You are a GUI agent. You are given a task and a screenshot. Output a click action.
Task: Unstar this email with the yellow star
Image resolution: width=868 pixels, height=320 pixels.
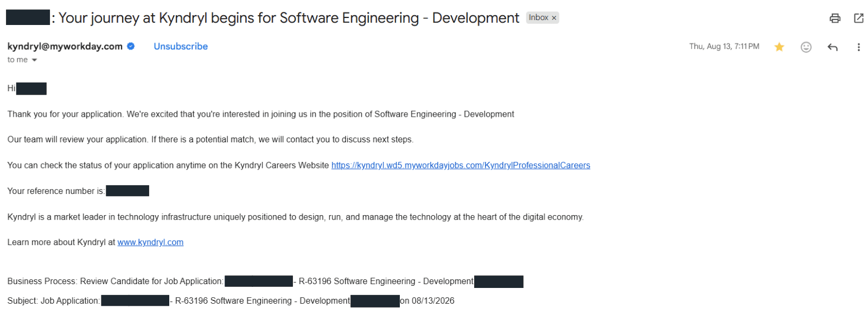[779, 47]
